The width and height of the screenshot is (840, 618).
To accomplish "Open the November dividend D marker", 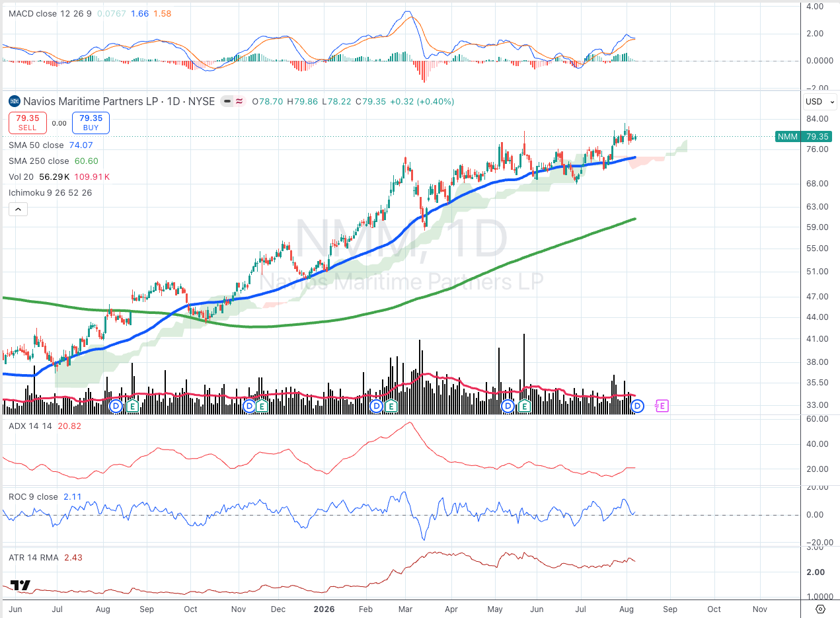I will point(249,405).
